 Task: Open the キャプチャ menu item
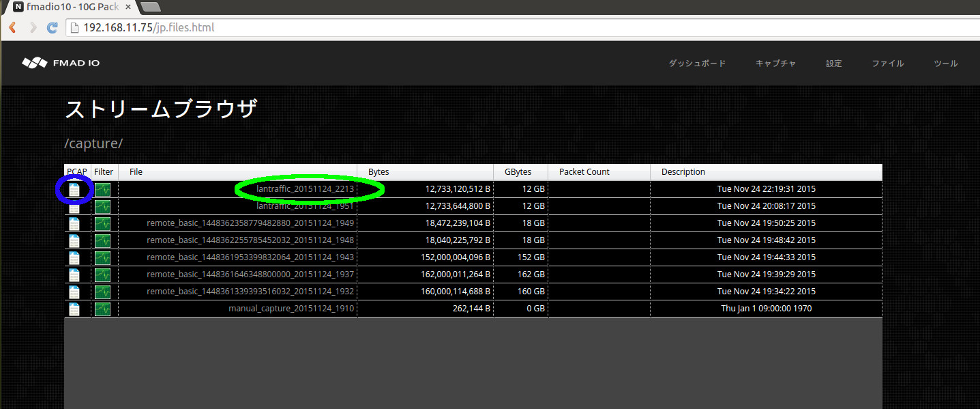[x=775, y=63]
